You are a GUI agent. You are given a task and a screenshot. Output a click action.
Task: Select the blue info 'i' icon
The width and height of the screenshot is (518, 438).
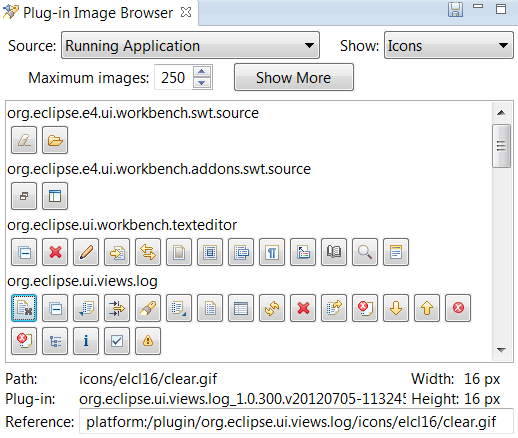[86, 341]
